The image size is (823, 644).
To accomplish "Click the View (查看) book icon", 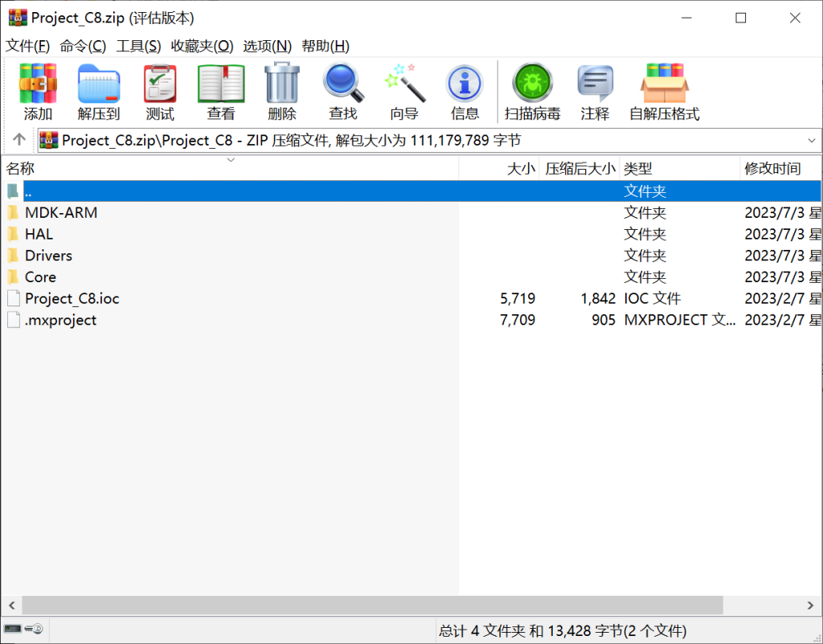I will tap(221, 83).
